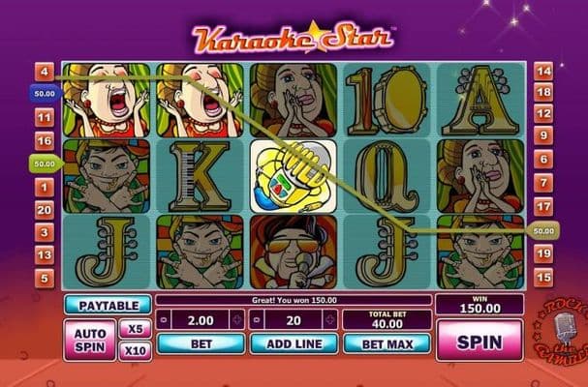Click the Add Line button
Image resolution: width=588 pixels, height=387 pixels.
point(294,343)
